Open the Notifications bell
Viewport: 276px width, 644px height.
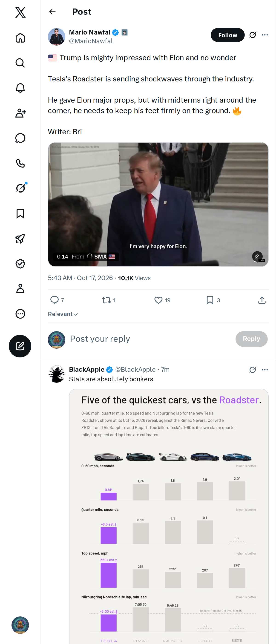(x=20, y=88)
